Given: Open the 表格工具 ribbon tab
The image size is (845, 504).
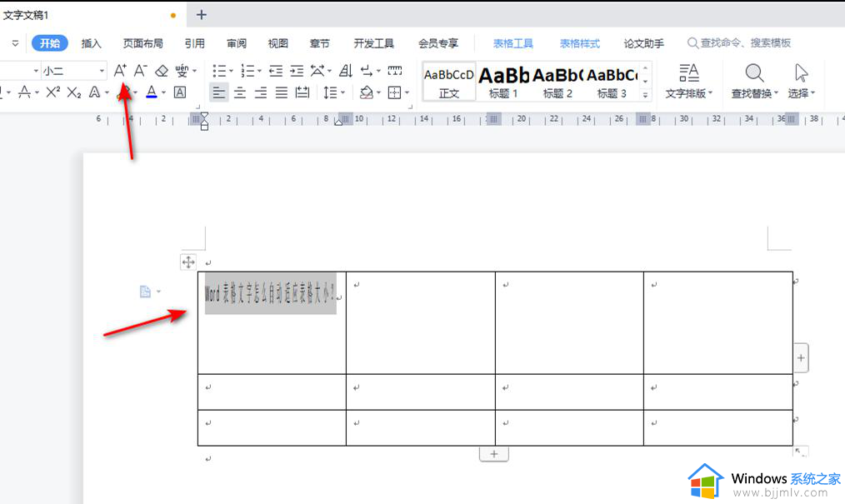Looking at the screenshot, I should click(513, 43).
